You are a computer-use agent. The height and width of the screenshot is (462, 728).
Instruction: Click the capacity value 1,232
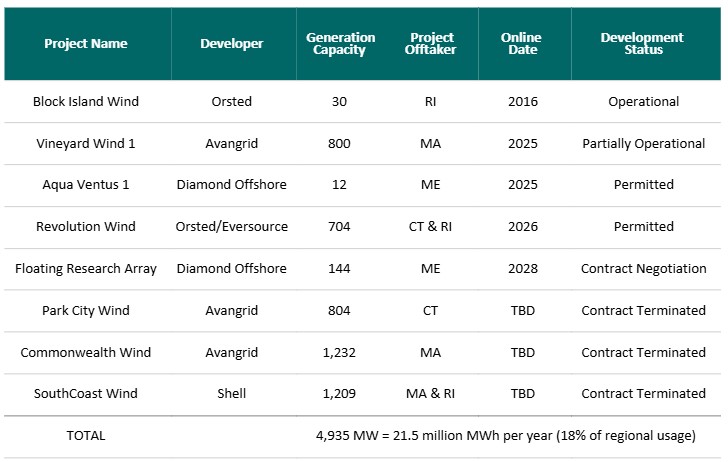point(339,352)
